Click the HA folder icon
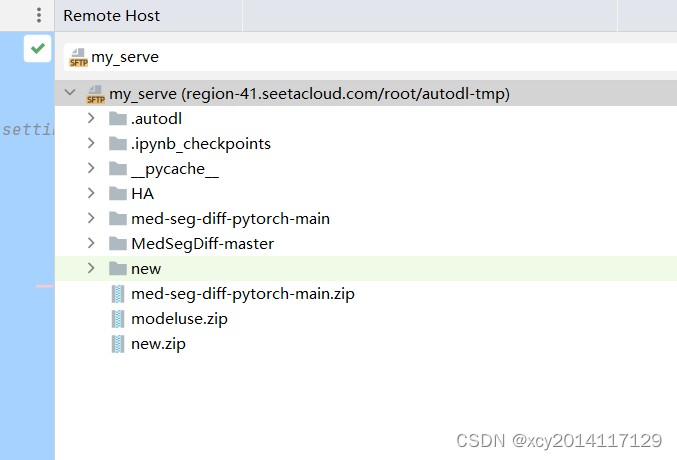The height and width of the screenshot is (460, 677). click(117, 194)
